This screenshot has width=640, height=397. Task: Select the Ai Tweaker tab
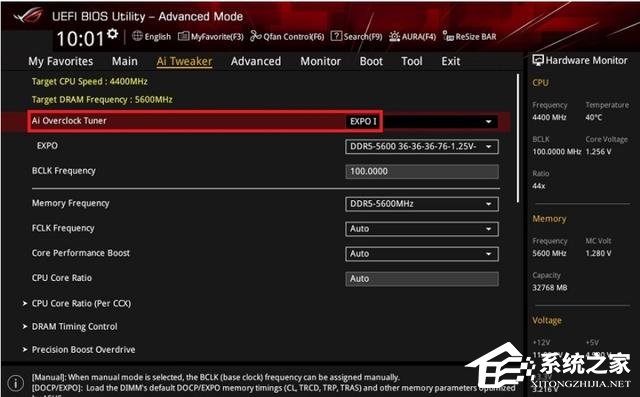click(184, 61)
